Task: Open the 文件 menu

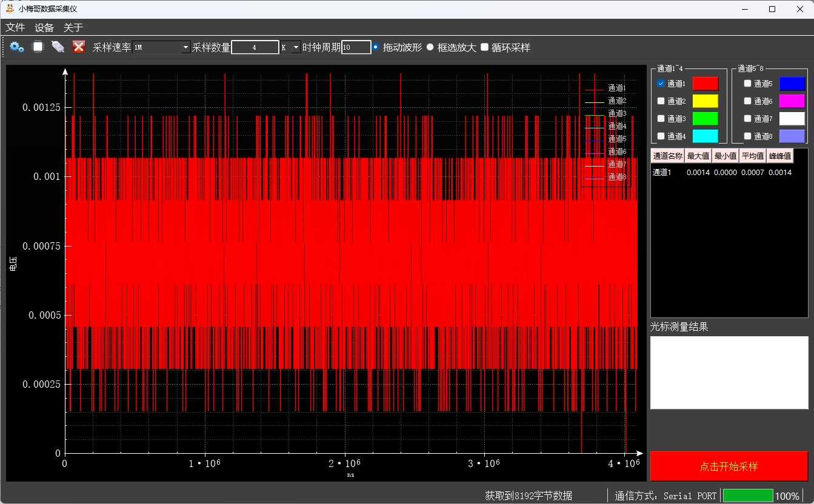Action: pos(15,27)
